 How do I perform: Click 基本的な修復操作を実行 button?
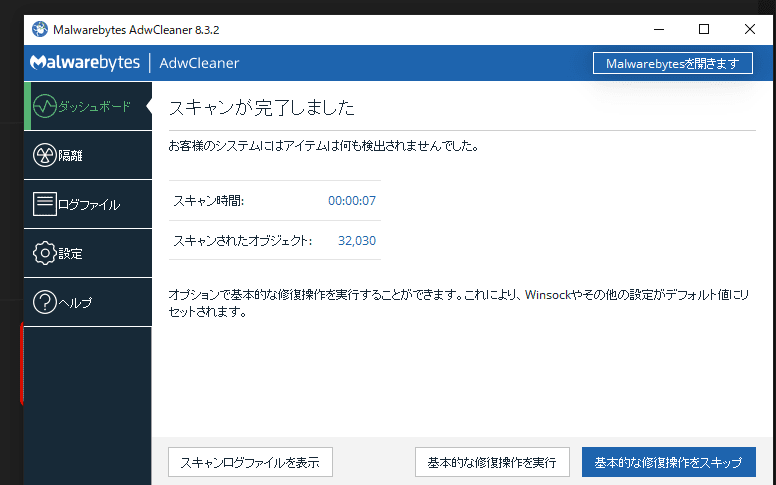(492, 462)
